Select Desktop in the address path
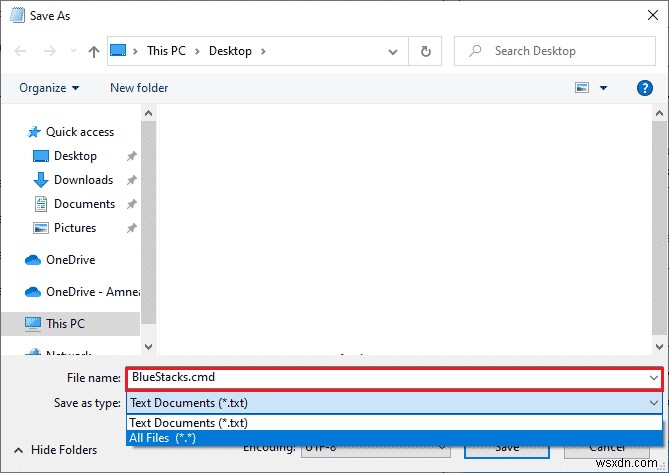This screenshot has width=669, height=473. tap(230, 51)
